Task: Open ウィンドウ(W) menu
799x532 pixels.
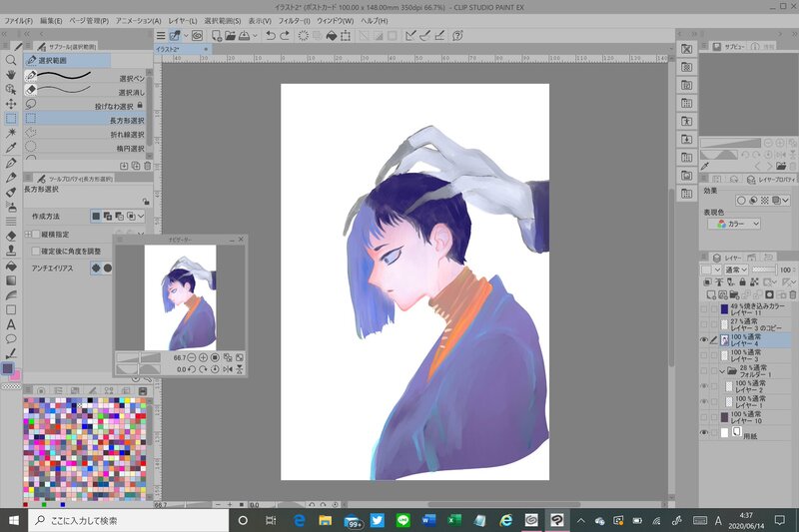Action: [x=335, y=21]
